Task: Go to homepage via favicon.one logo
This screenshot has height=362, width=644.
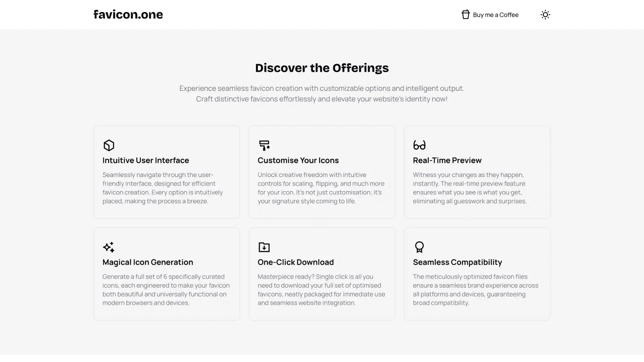Action: pos(128,14)
